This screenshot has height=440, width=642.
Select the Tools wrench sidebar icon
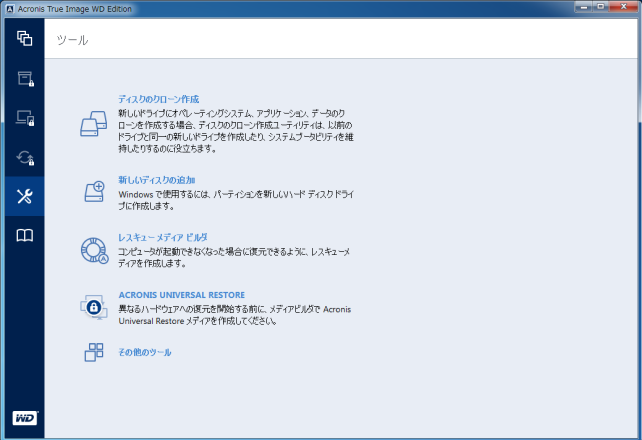tap(25, 196)
